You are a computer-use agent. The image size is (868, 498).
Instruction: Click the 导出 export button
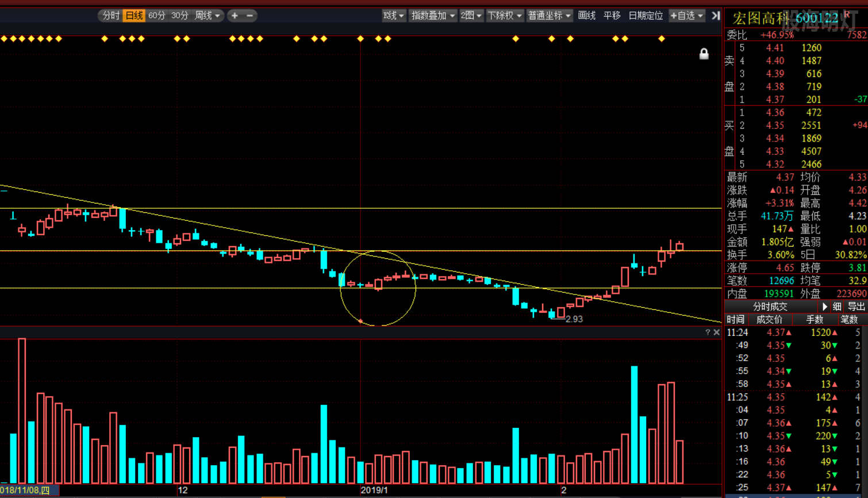[856, 307]
